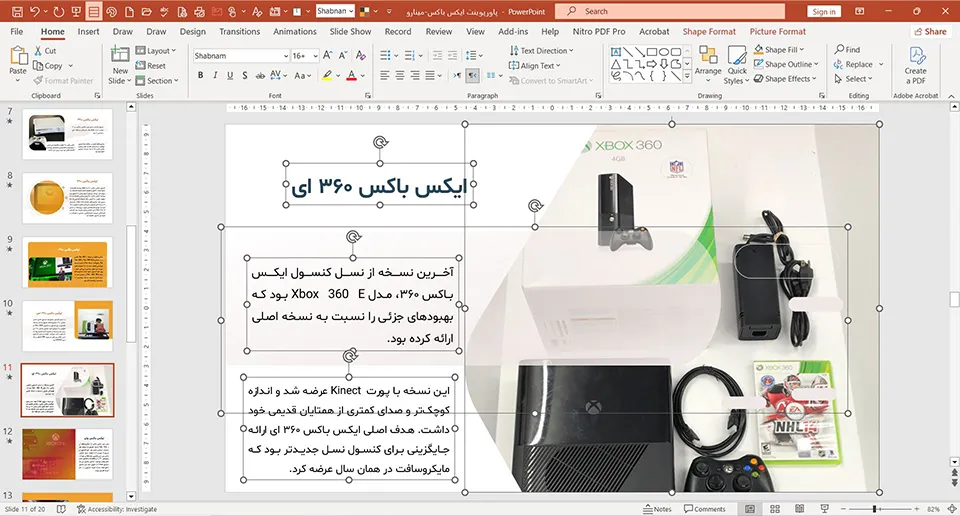Toggle Align Right paragraph alignment

point(414,75)
